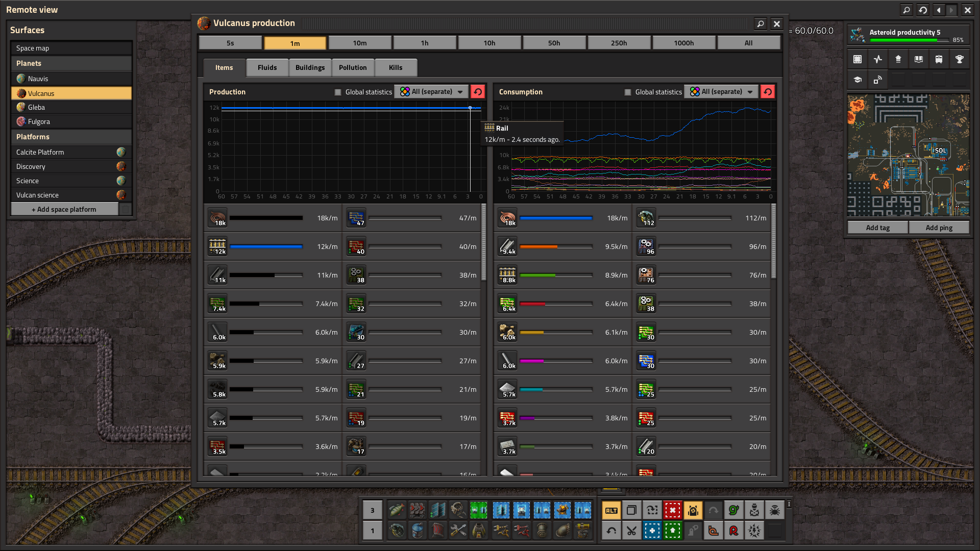Enable Global statistics for Consumption
Viewport: 980px width, 551px height.
pyautogui.click(x=627, y=92)
